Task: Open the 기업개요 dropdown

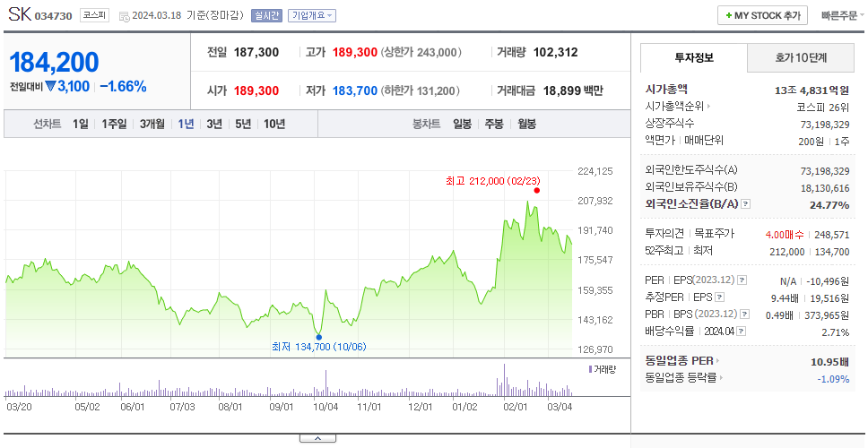Action: [x=312, y=15]
